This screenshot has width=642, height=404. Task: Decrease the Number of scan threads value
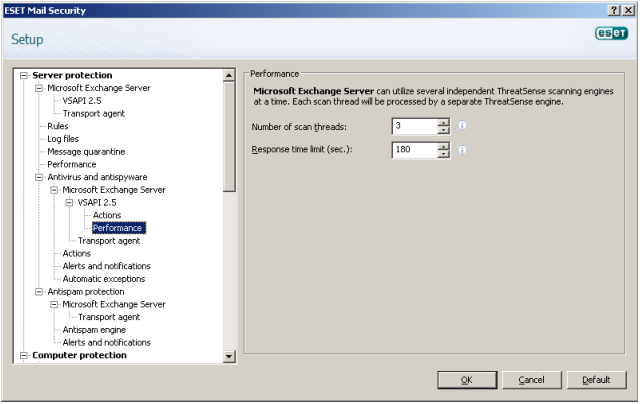click(x=443, y=130)
